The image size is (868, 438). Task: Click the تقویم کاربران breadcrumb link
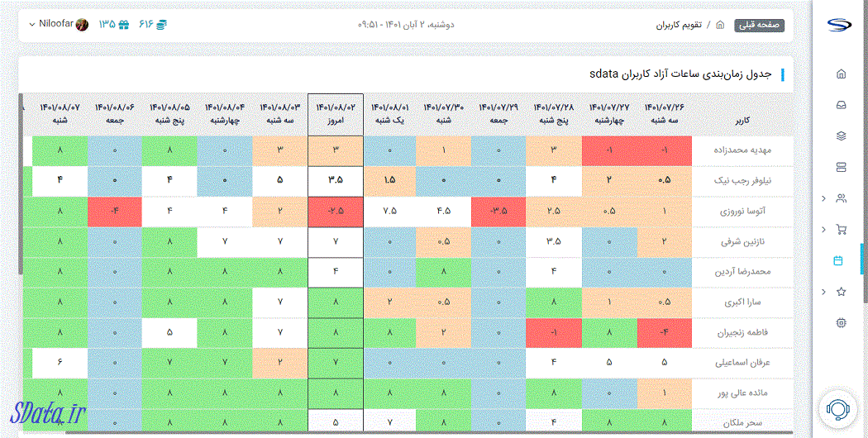[680, 25]
